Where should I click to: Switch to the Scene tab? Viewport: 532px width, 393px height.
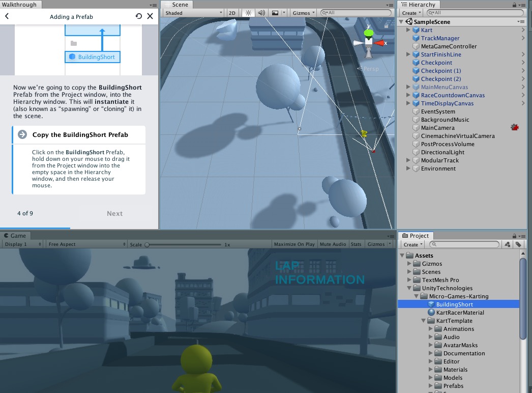177,5
